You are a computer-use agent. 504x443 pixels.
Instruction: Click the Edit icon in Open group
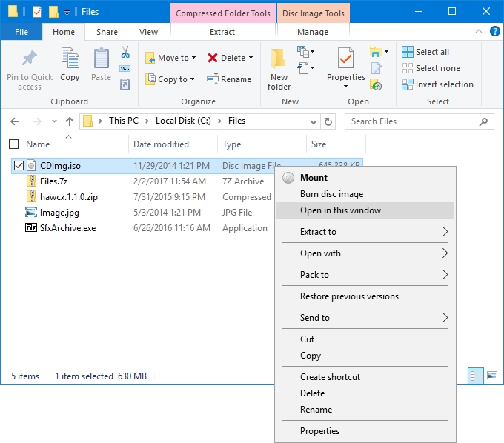tap(376, 68)
